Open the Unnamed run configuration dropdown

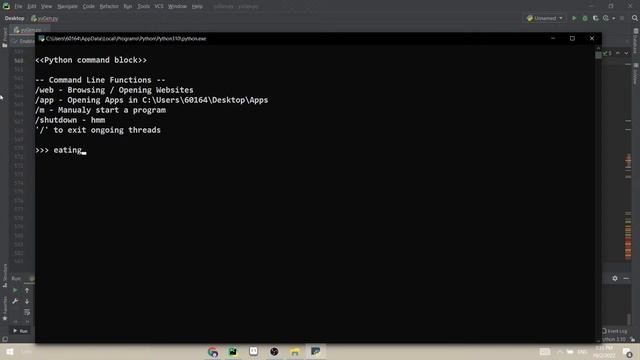point(544,18)
